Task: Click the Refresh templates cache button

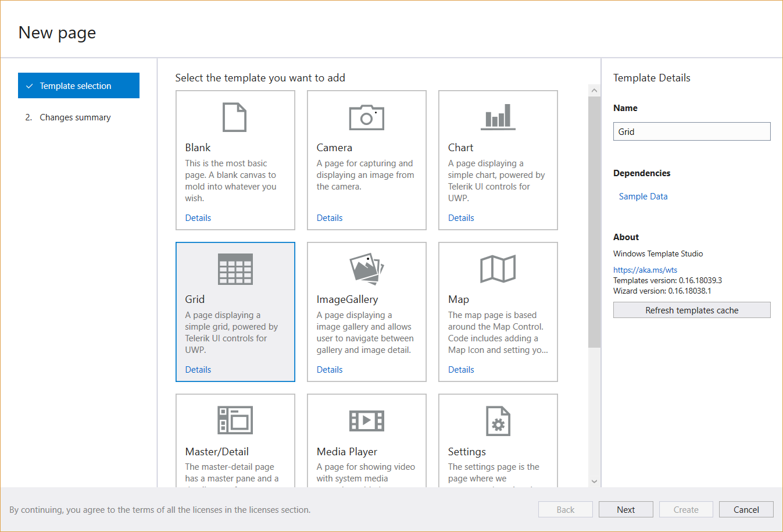Action: tap(691, 309)
